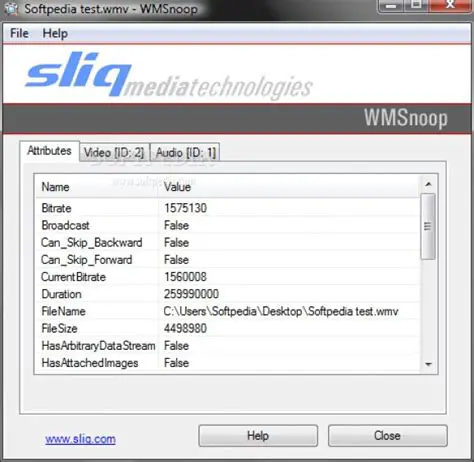
Task: Click the value 259990000
Action: coord(191,294)
